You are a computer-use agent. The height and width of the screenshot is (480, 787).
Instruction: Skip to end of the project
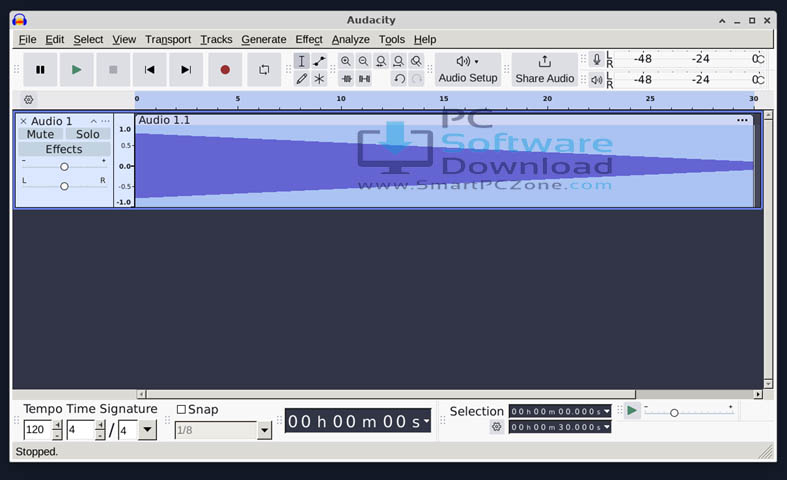point(186,70)
